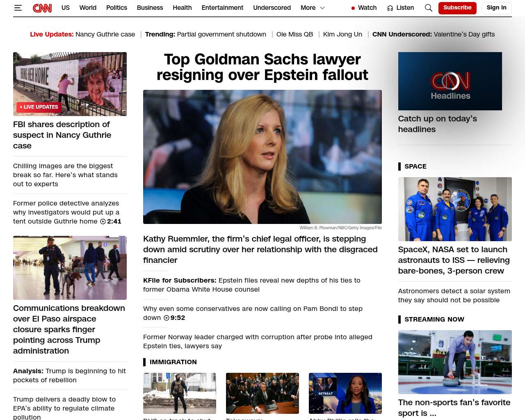Image resolution: width=525 pixels, height=420 pixels.
Task: Read the Top Goldman Sachs lawyer headline
Action: point(262,67)
